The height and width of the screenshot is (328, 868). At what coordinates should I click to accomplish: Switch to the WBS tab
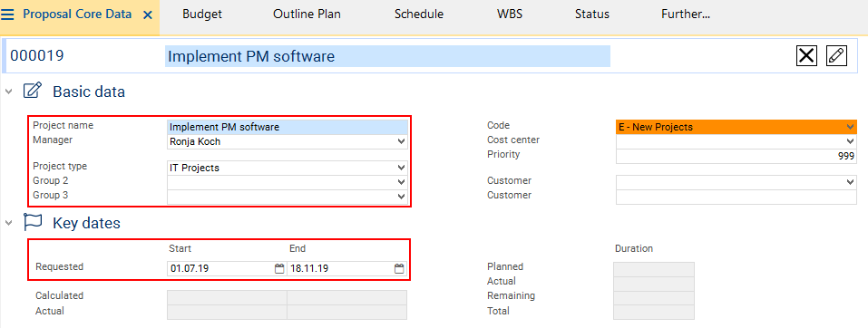pos(510,14)
